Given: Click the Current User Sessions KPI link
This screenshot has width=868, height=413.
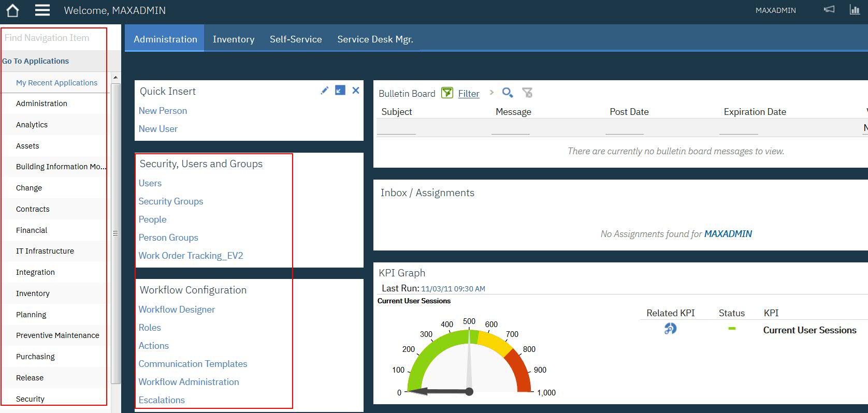Looking at the screenshot, I should tap(809, 330).
